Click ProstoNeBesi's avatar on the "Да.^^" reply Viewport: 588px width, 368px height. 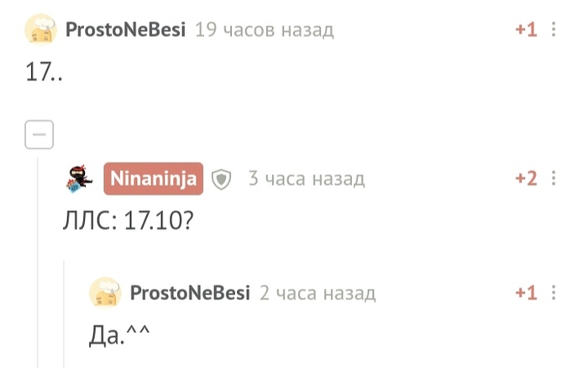(x=105, y=292)
